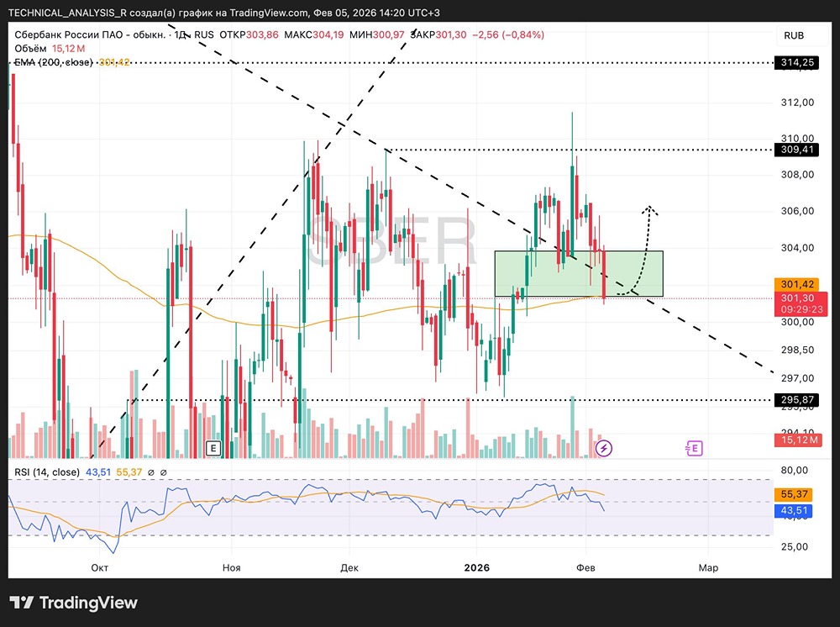The height and width of the screenshot is (627, 840).
Task: Select the Сбербанк России ПАО symbol title
Action: (x=90, y=34)
